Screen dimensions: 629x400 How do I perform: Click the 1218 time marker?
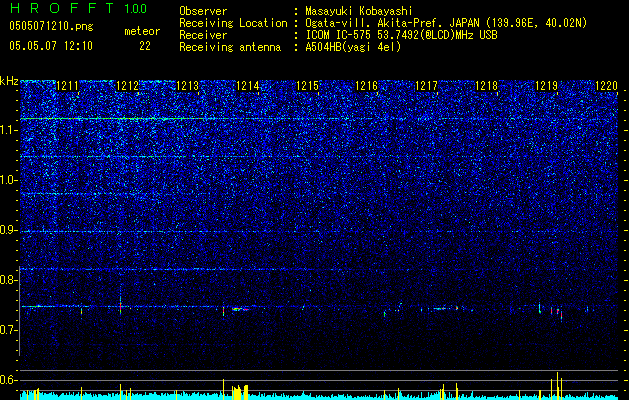click(486, 86)
